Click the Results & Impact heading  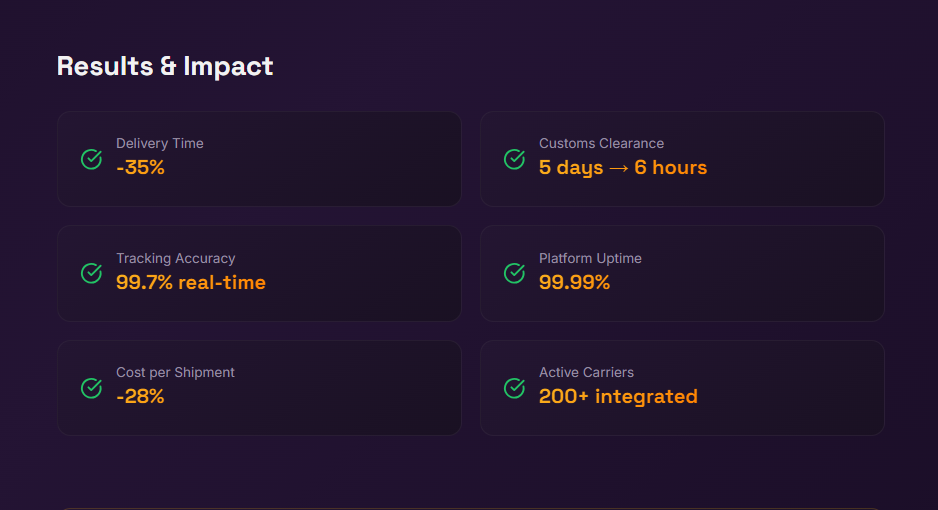point(165,66)
